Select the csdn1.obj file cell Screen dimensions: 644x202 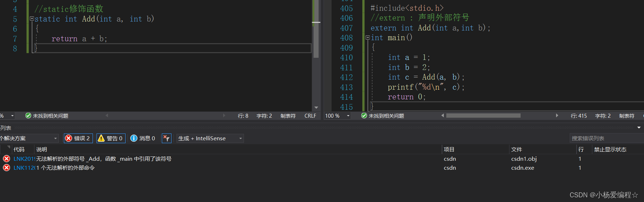click(x=524, y=159)
